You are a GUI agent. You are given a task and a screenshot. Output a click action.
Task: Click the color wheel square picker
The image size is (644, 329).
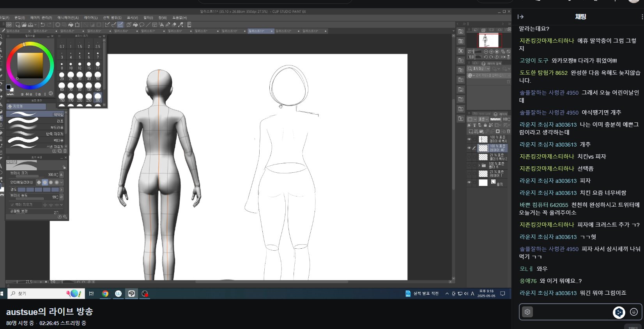pos(30,65)
